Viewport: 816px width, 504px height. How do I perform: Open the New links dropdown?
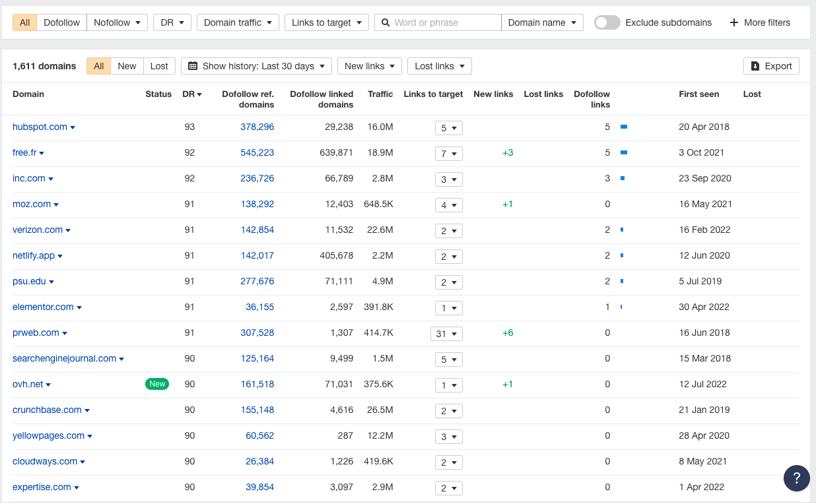click(370, 66)
